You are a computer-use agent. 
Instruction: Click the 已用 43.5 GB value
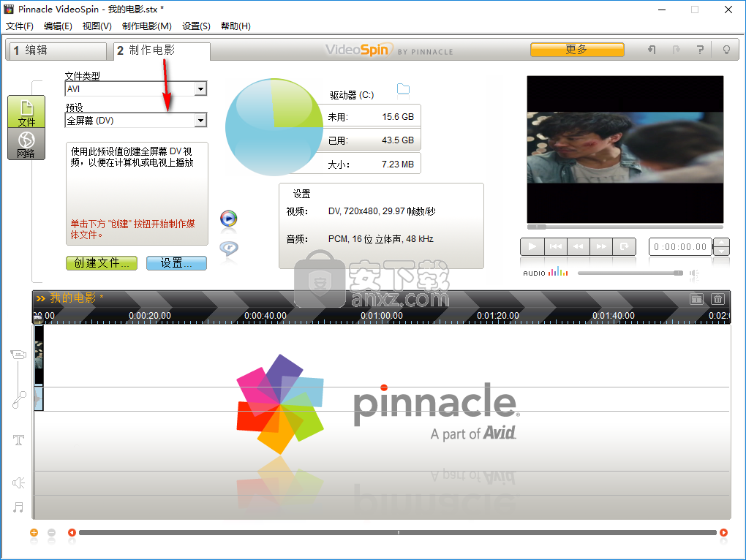click(x=398, y=140)
